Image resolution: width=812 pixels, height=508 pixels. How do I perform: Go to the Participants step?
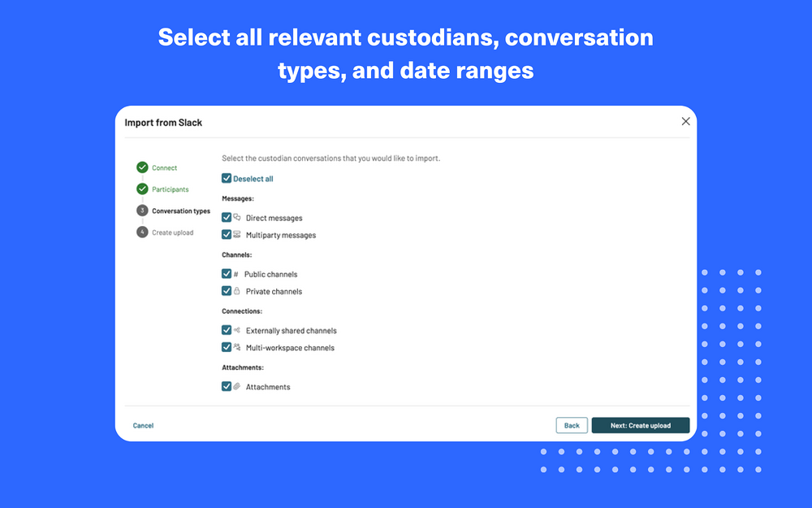point(171,189)
